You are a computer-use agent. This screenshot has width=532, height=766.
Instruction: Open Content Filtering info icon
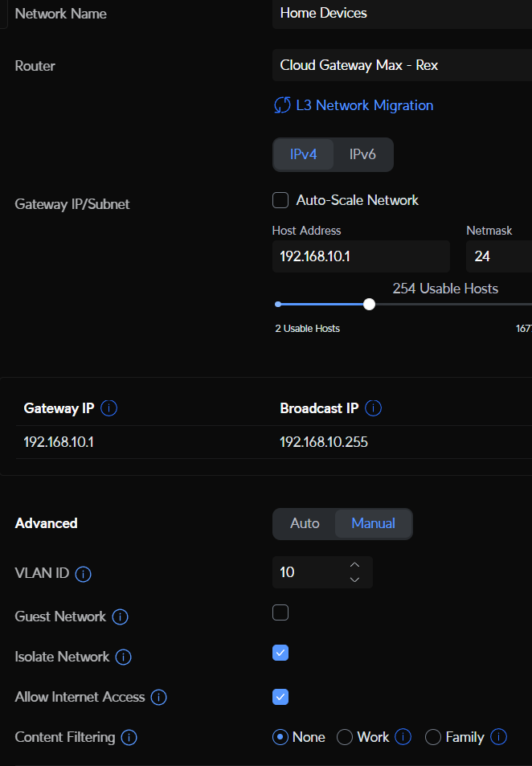129,737
